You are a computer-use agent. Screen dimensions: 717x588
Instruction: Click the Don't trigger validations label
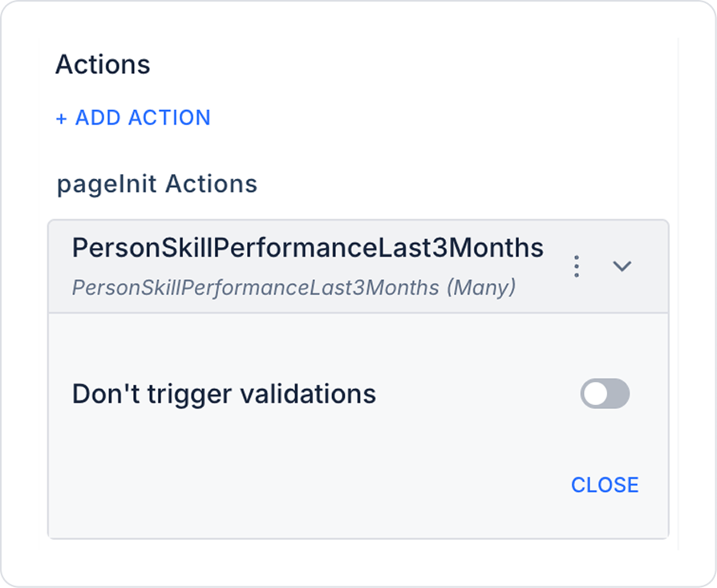click(x=224, y=394)
